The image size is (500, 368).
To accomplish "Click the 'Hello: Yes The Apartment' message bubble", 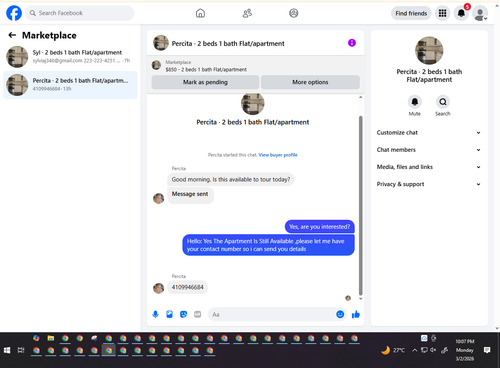I will [268, 245].
